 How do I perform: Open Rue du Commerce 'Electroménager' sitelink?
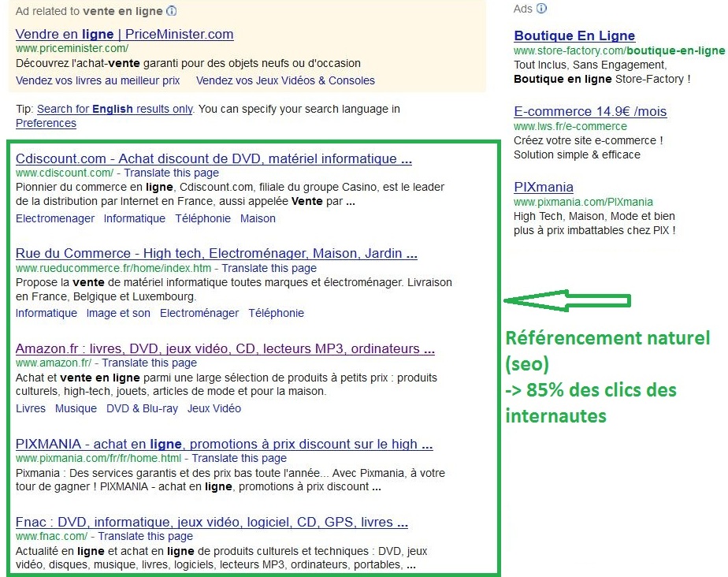[199, 313]
